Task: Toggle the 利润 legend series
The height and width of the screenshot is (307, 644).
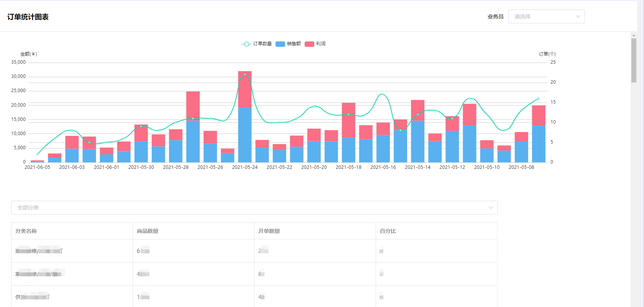Action: [x=320, y=44]
